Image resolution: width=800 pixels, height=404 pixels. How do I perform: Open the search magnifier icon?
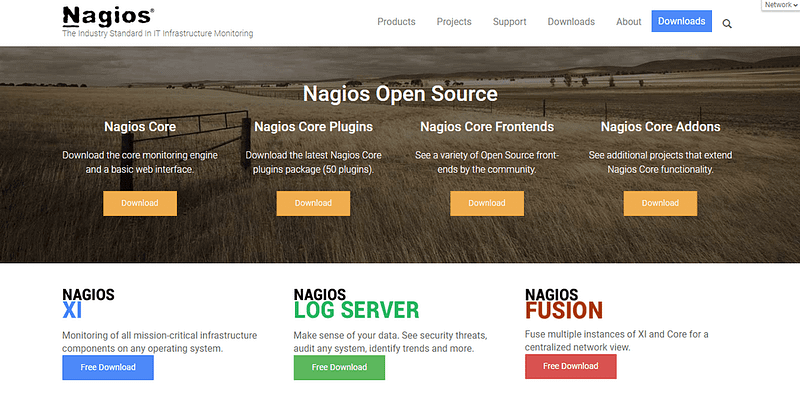tap(727, 23)
